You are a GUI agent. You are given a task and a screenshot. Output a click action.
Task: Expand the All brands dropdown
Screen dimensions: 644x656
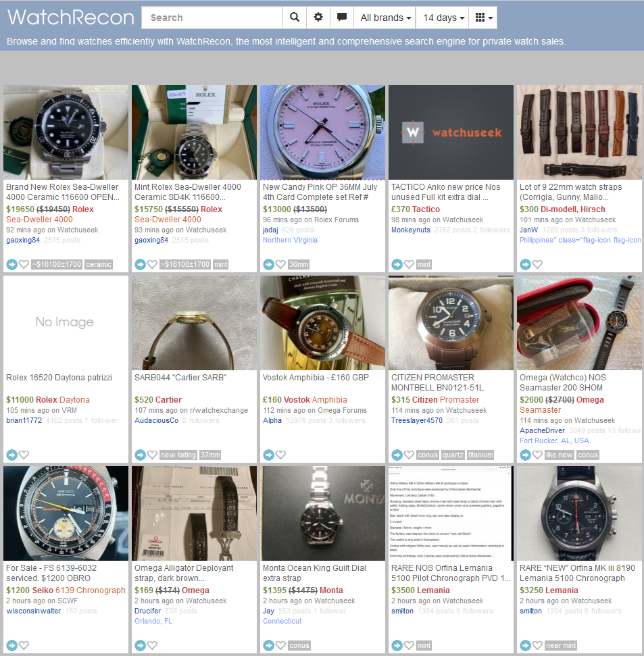tap(386, 18)
